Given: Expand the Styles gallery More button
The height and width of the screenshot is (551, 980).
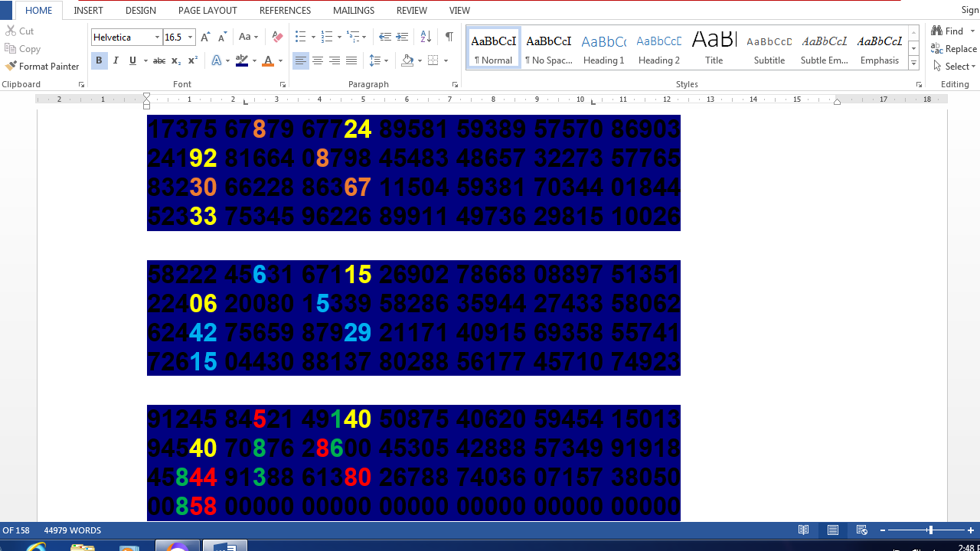Looking at the screenshot, I should click(913, 63).
